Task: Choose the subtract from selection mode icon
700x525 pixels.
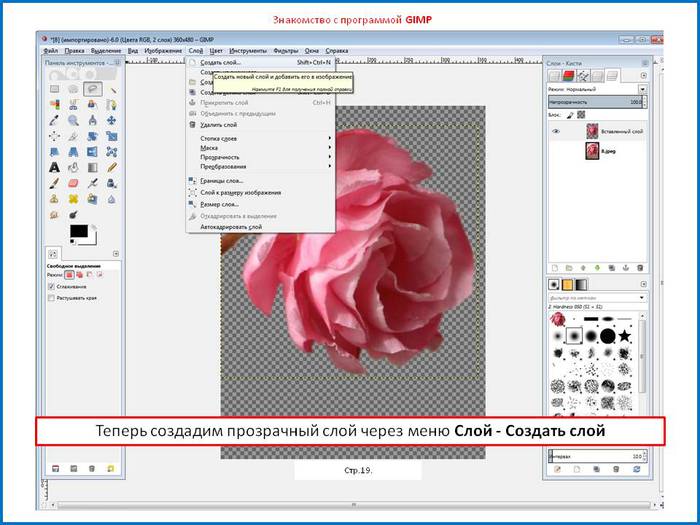Action: point(90,275)
